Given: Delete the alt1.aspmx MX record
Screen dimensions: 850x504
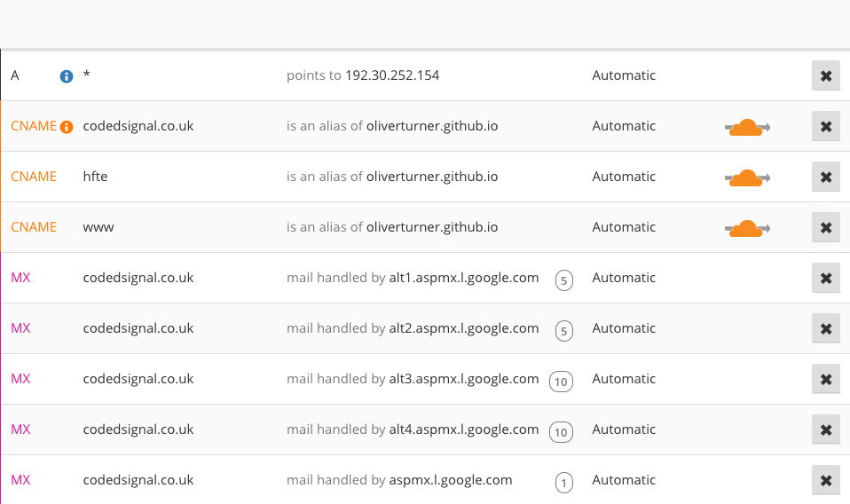Looking at the screenshot, I should (826, 278).
